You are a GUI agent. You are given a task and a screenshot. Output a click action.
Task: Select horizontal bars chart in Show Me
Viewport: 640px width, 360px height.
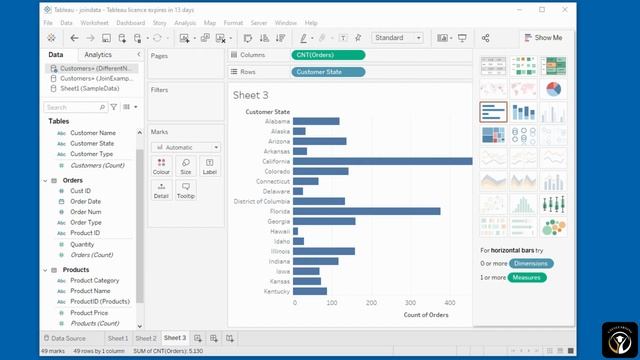493,112
